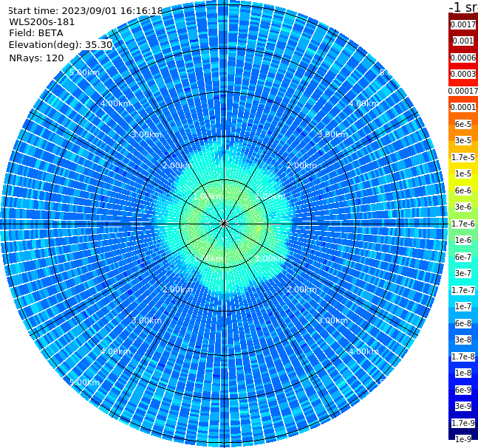
Task: Click the 0.00017 colorbar label
Action: [x=463, y=91]
